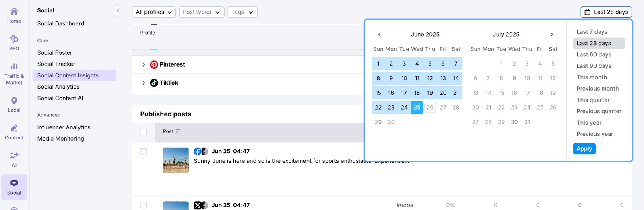
Task: Go to previous month in calendar
Action: click(x=379, y=34)
